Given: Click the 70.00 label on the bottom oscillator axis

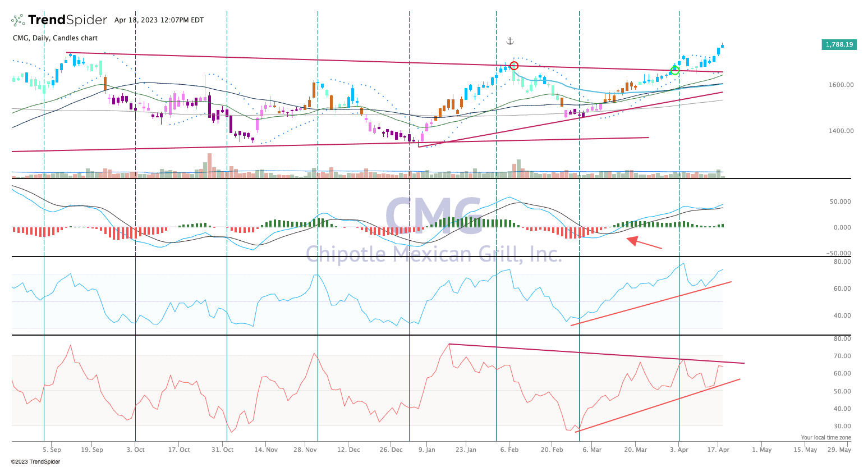Looking at the screenshot, I should point(842,356).
